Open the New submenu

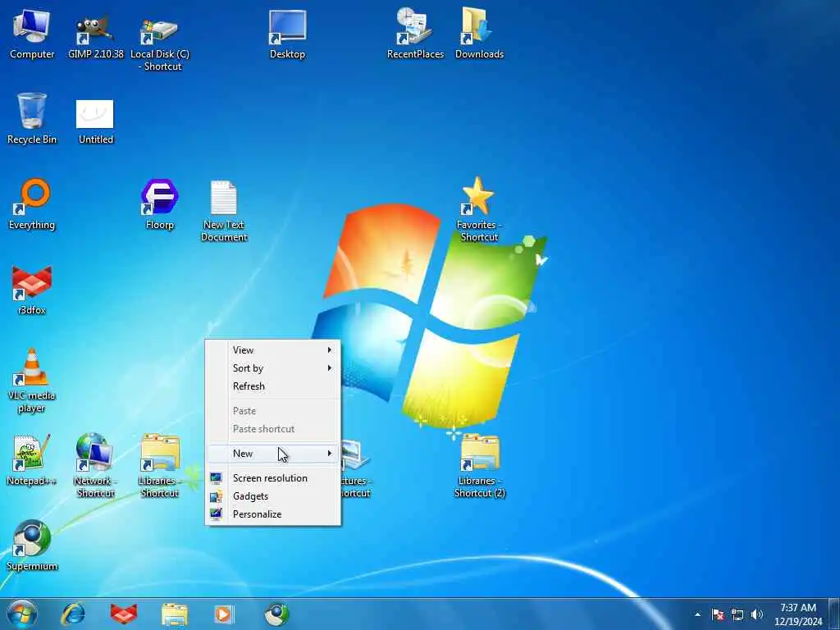tap(273, 453)
